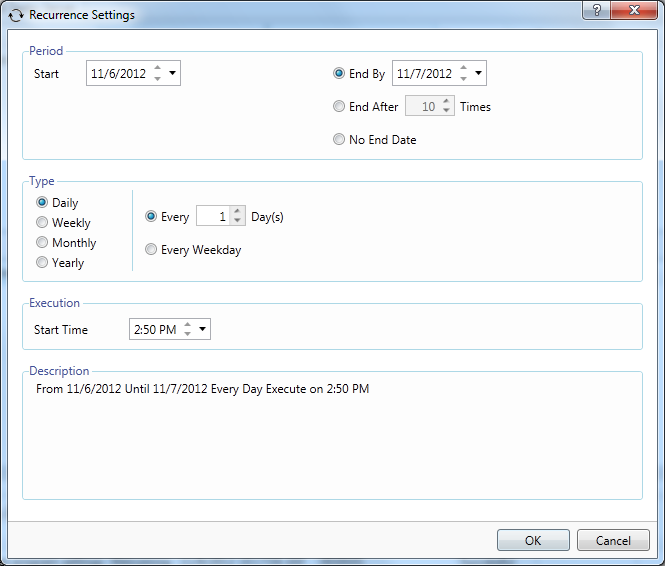This screenshot has width=665, height=566.
Task: Click the recurrence icon in title bar
Action: coord(16,16)
